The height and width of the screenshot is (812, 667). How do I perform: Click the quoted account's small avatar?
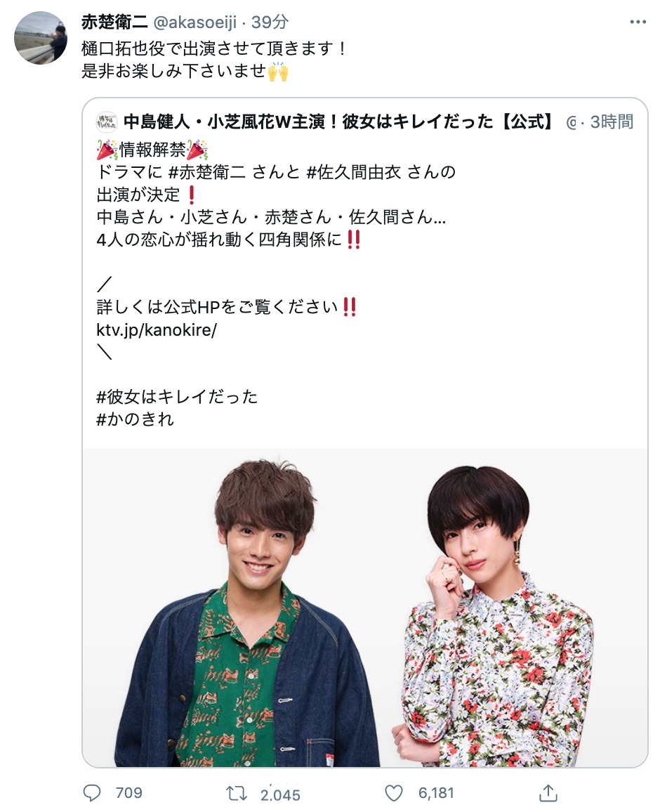(107, 122)
